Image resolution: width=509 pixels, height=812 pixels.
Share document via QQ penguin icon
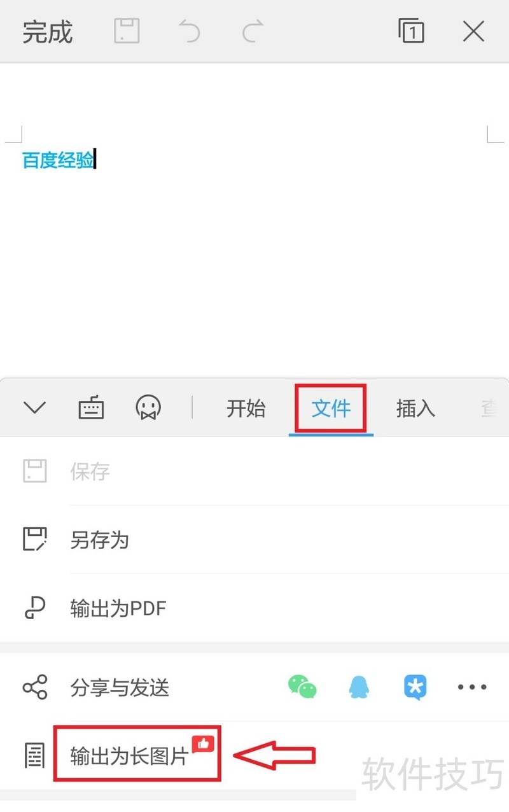[x=359, y=687]
